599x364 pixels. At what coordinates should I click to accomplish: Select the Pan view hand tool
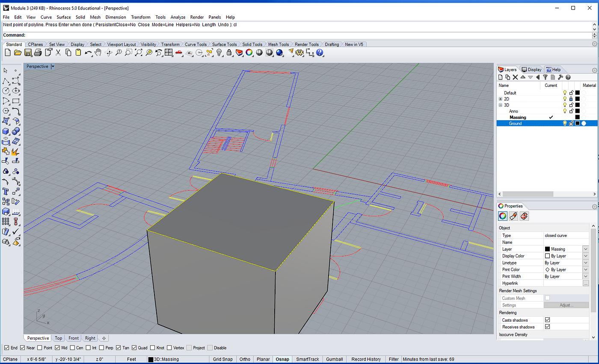98,53
